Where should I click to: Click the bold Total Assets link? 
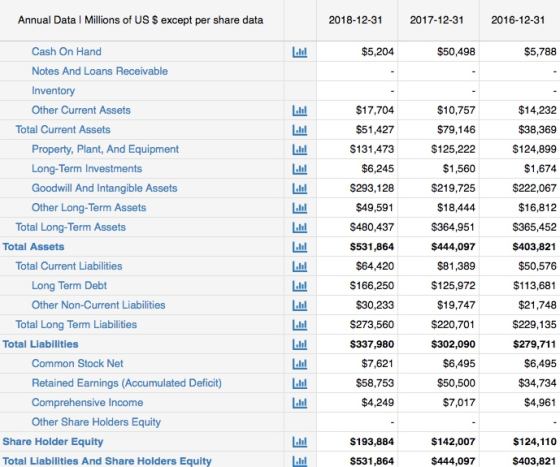click(x=34, y=247)
